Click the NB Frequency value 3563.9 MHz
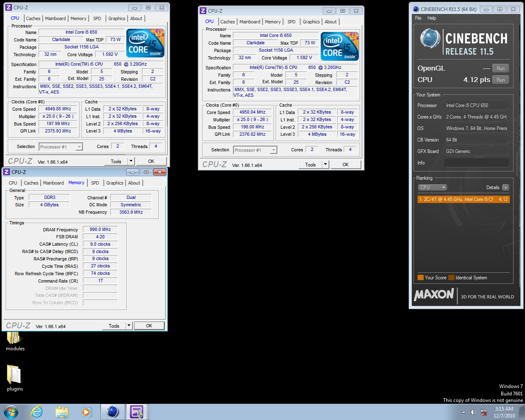 131,212
